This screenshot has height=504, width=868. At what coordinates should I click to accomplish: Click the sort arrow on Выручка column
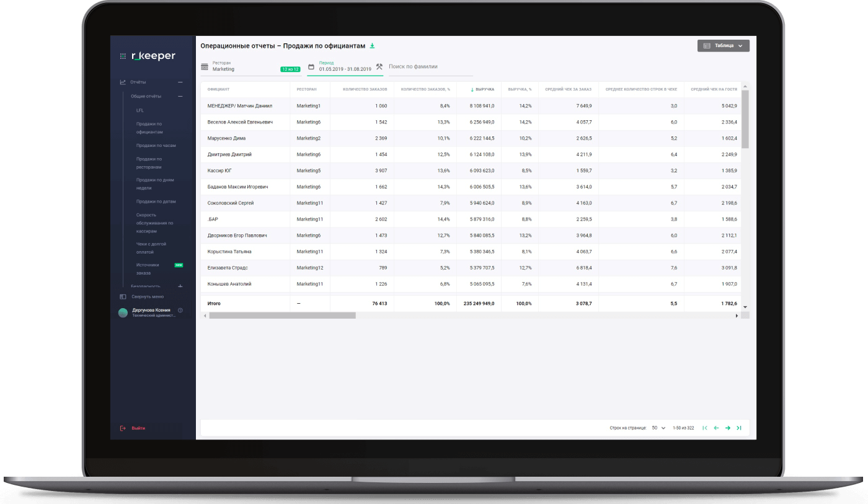(472, 89)
